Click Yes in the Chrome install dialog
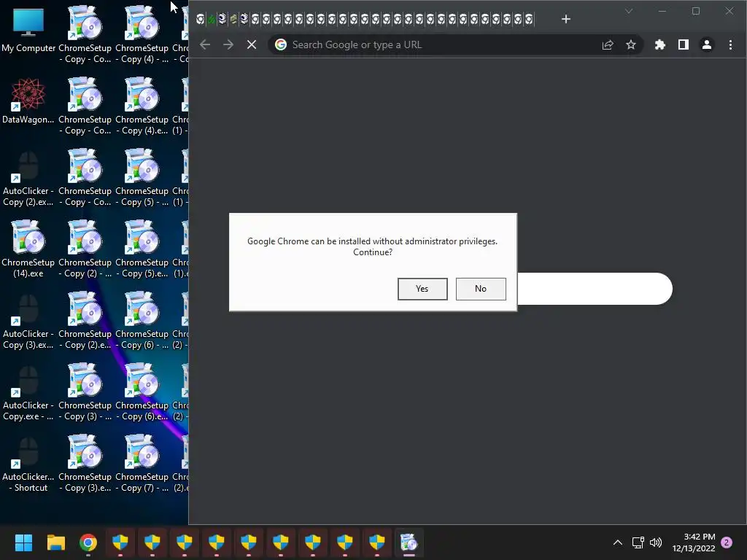 click(x=422, y=289)
